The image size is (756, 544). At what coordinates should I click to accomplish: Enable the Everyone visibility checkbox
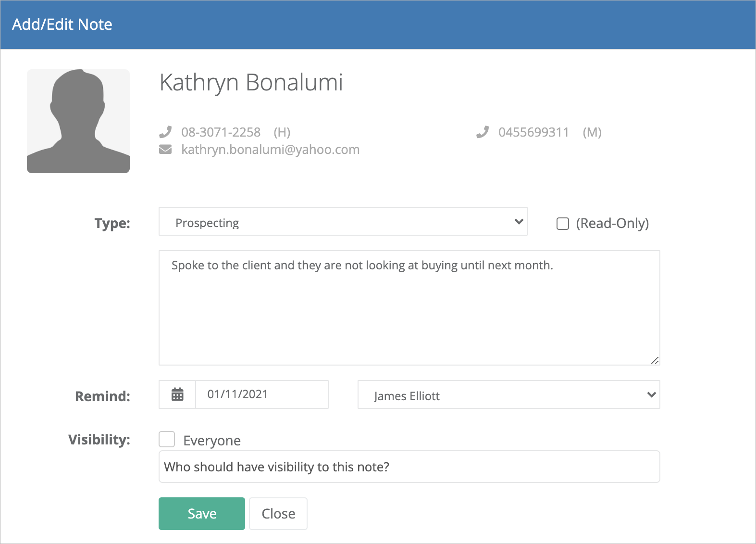[x=167, y=439]
